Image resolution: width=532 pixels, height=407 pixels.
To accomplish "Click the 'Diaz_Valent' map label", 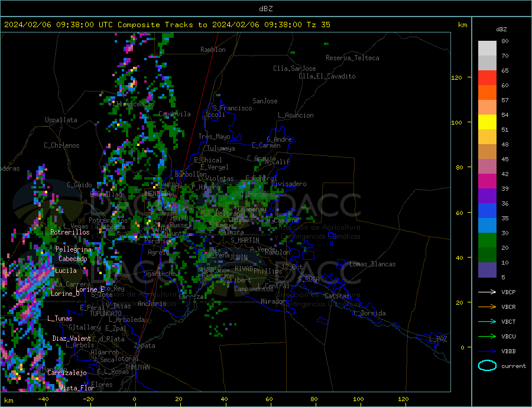I will click(x=72, y=338).
